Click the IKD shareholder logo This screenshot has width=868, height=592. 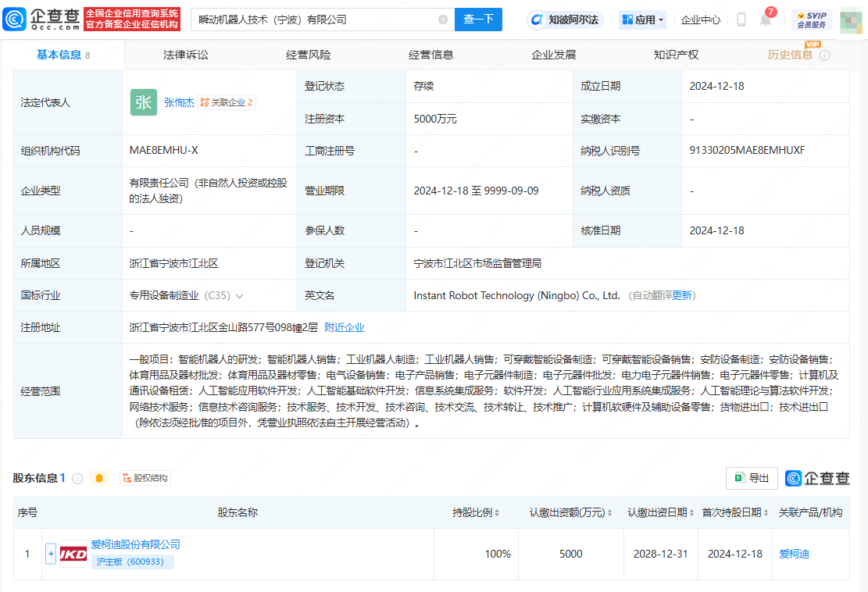(73, 554)
